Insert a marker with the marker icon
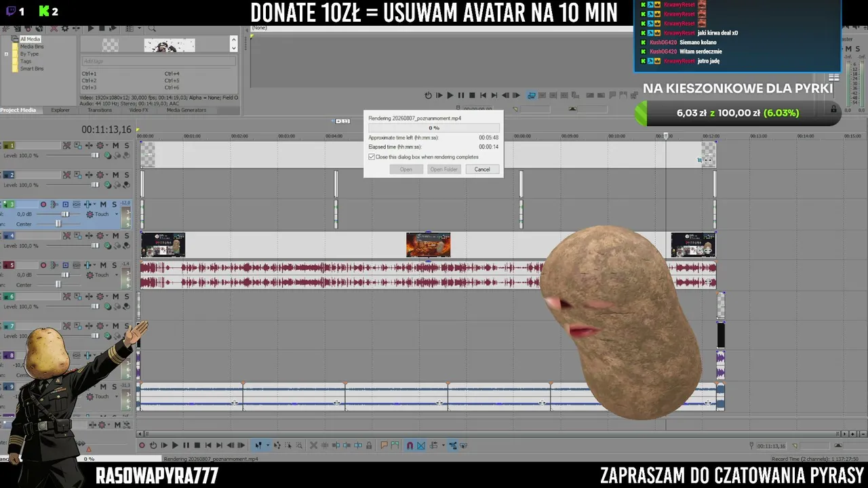Image resolution: width=868 pixels, height=488 pixels. (384, 445)
